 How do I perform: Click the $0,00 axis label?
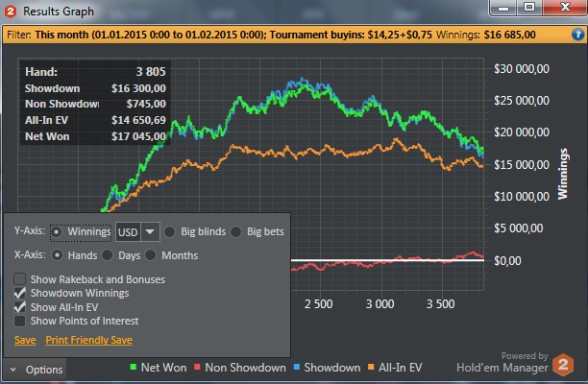pyautogui.click(x=507, y=261)
